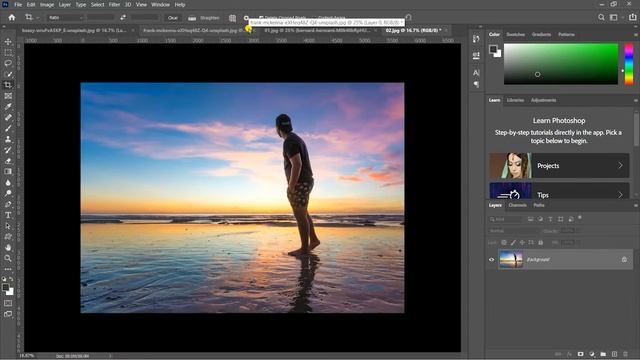Select the Blur tool
Image resolution: width=640 pixels, height=360 pixels.
tap(8, 182)
